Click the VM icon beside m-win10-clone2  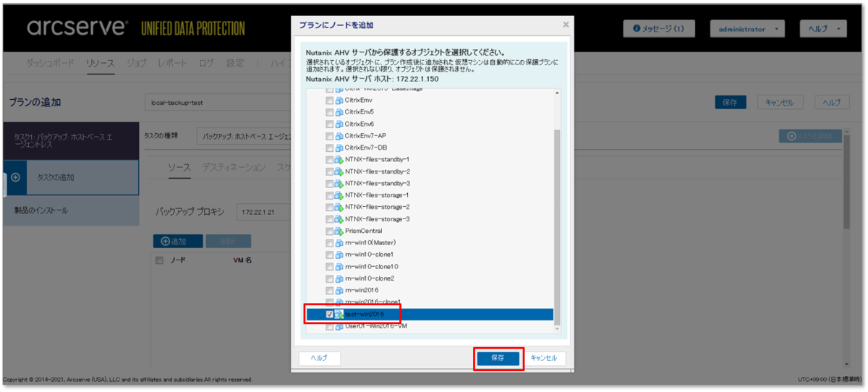coord(339,278)
